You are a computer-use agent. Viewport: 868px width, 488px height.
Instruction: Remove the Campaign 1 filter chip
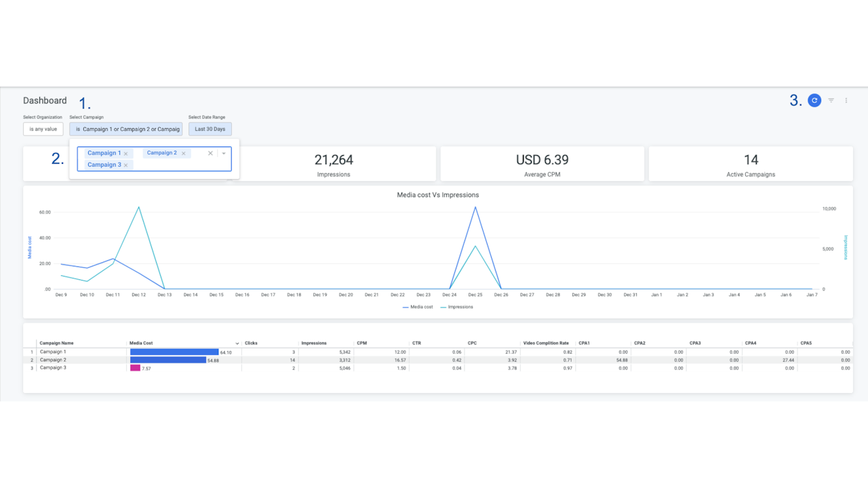coord(125,153)
